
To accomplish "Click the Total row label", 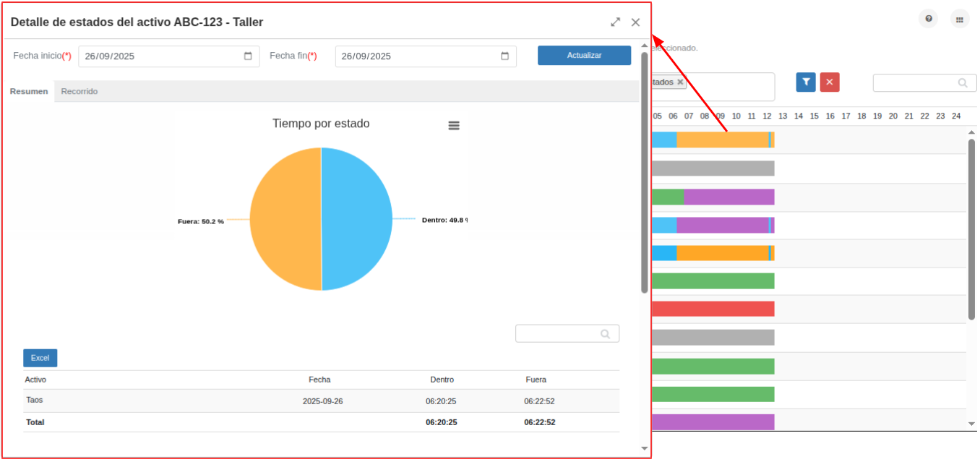I will tap(35, 422).
